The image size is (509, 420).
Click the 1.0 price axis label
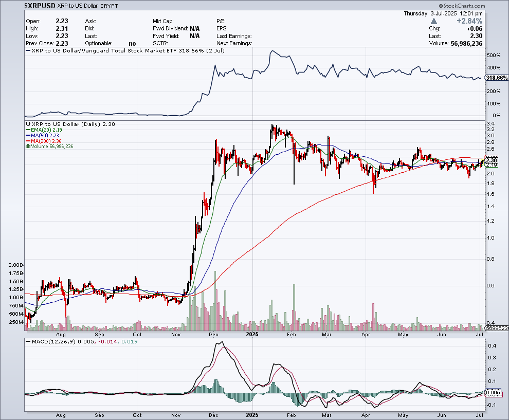tap(490, 238)
